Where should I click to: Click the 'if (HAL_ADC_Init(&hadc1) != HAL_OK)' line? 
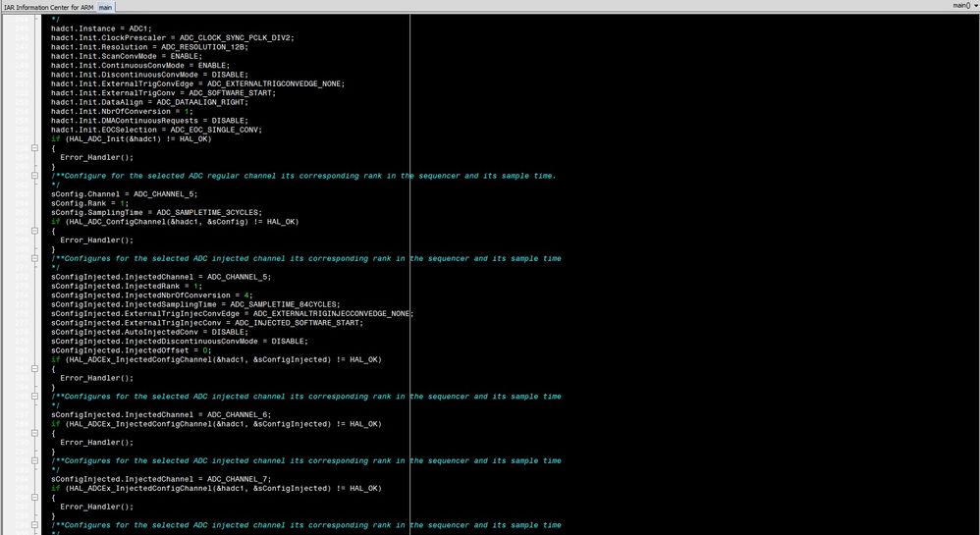pyautogui.click(x=132, y=138)
